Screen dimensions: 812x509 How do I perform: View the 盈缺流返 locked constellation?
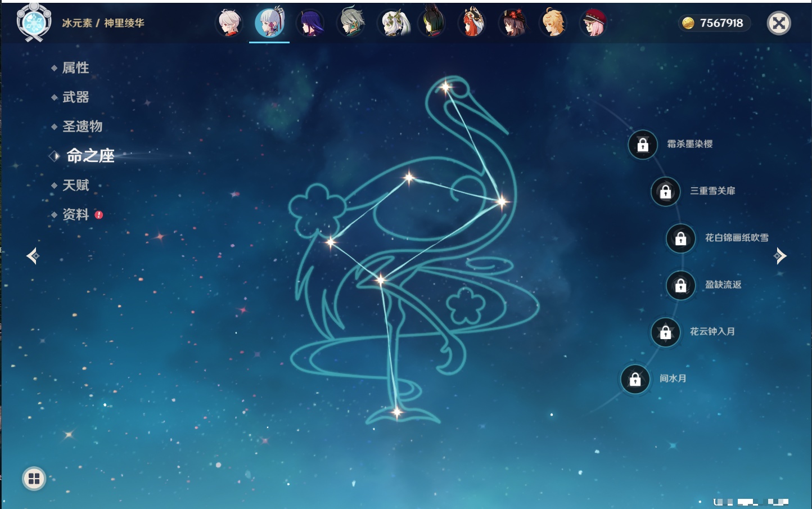(x=680, y=285)
